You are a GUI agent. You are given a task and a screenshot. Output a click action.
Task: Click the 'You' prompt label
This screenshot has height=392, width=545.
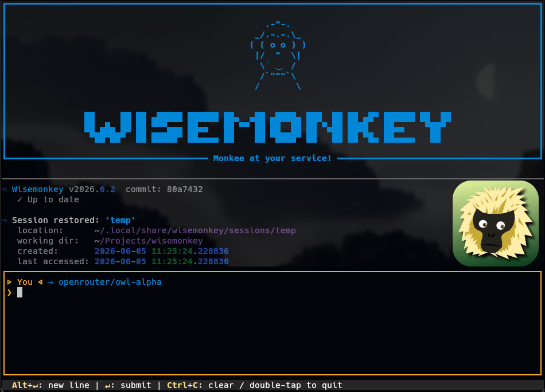[25, 282]
